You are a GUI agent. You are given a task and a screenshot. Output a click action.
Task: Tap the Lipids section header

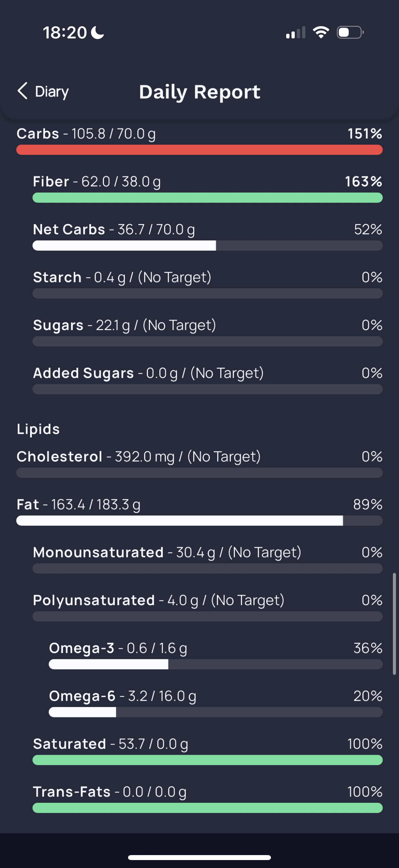(x=38, y=429)
